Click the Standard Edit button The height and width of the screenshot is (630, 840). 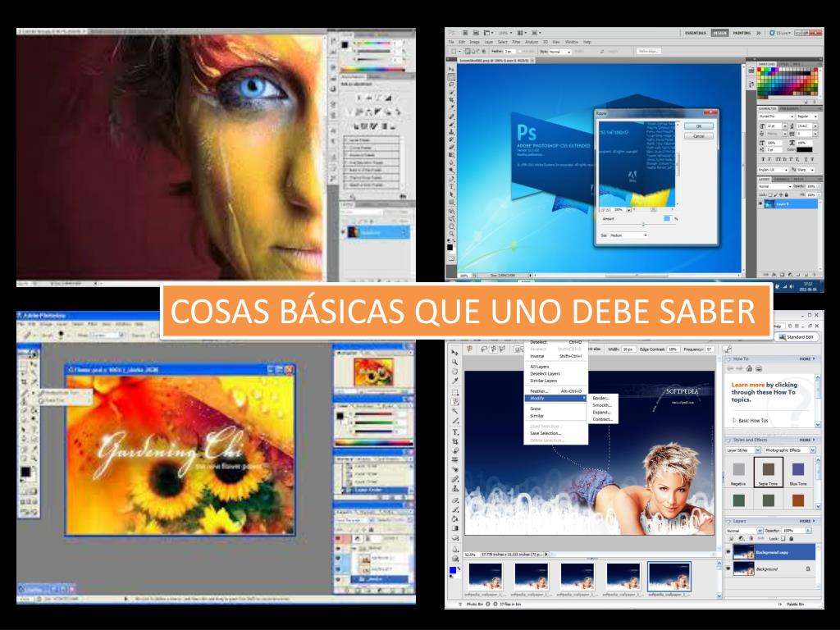tap(796, 337)
